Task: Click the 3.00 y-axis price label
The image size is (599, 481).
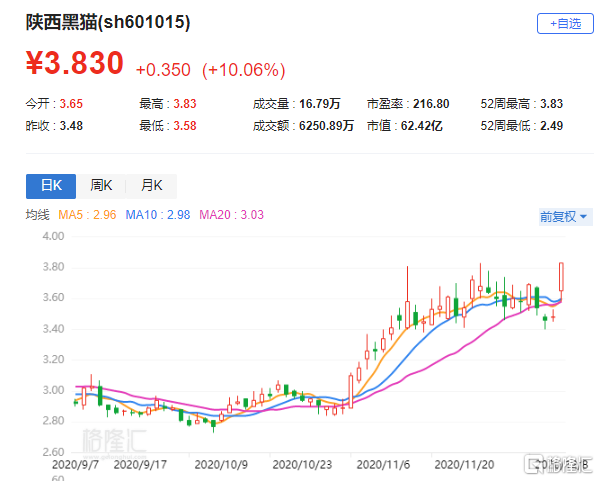Action: point(53,390)
